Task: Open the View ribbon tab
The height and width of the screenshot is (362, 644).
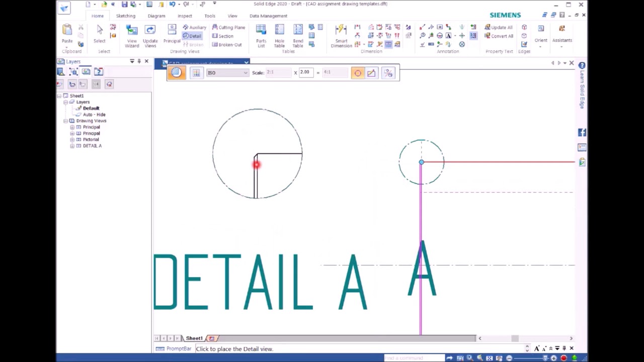Action: click(x=232, y=16)
